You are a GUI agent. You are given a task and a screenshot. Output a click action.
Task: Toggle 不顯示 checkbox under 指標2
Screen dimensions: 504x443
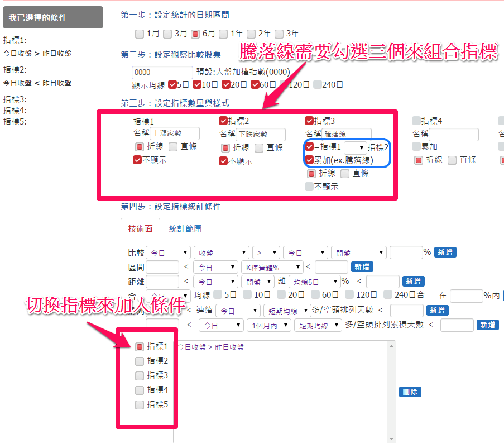(223, 160)
